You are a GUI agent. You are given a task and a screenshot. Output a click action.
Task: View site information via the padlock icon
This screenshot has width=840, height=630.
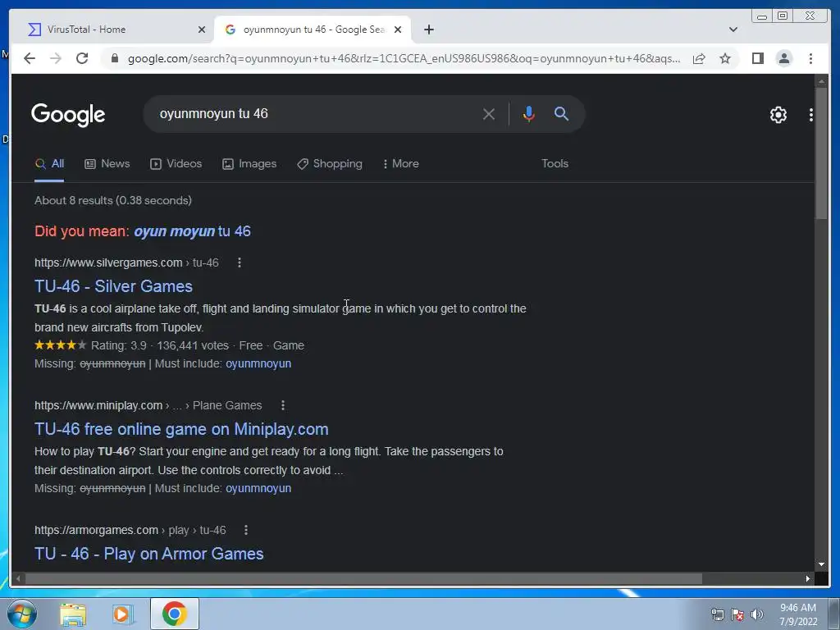[114, 58]
